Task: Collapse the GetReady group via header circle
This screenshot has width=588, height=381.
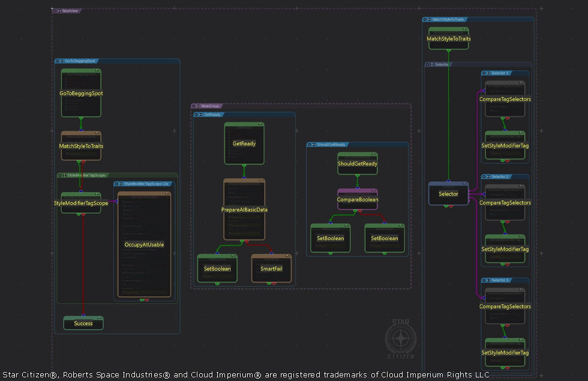Action: point(196,115)
